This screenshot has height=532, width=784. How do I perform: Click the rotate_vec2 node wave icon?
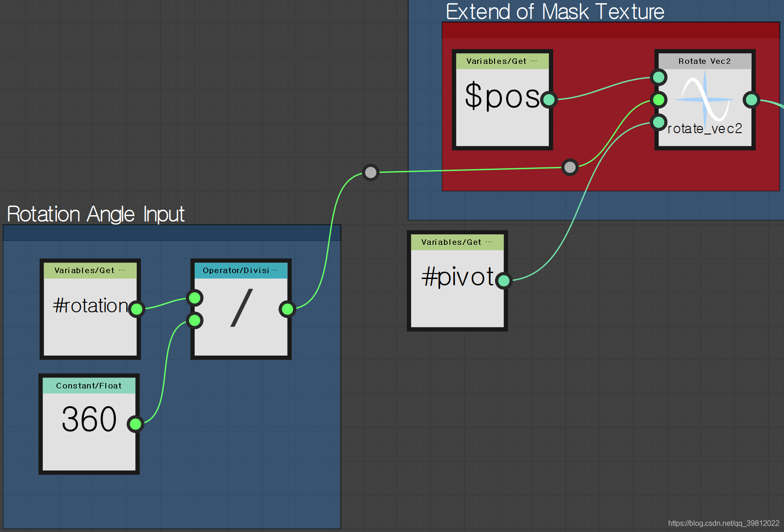(x=705, y=99)
